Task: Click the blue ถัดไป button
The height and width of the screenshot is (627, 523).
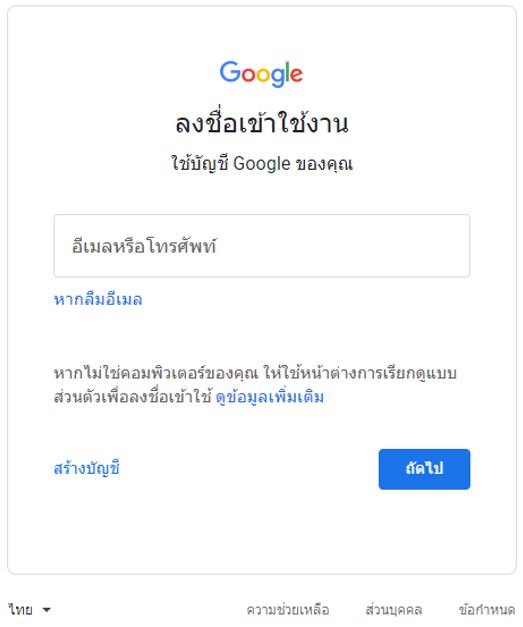Action: coord(424,469)
